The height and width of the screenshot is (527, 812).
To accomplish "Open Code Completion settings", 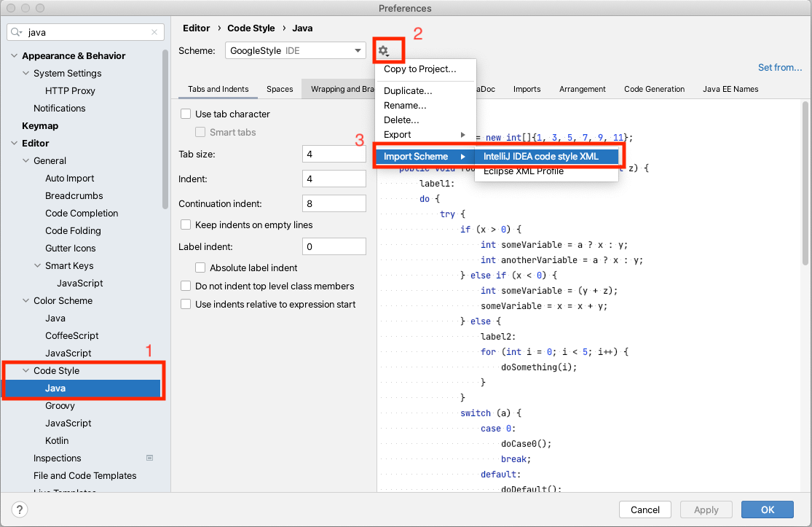I will click(82, 214).
